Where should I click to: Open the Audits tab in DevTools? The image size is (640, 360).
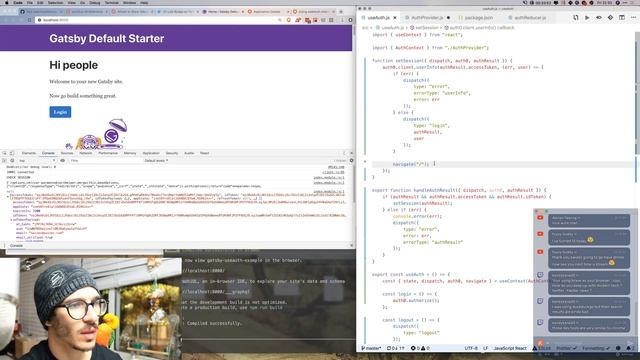pyautogui.click(x=189, y=153)
